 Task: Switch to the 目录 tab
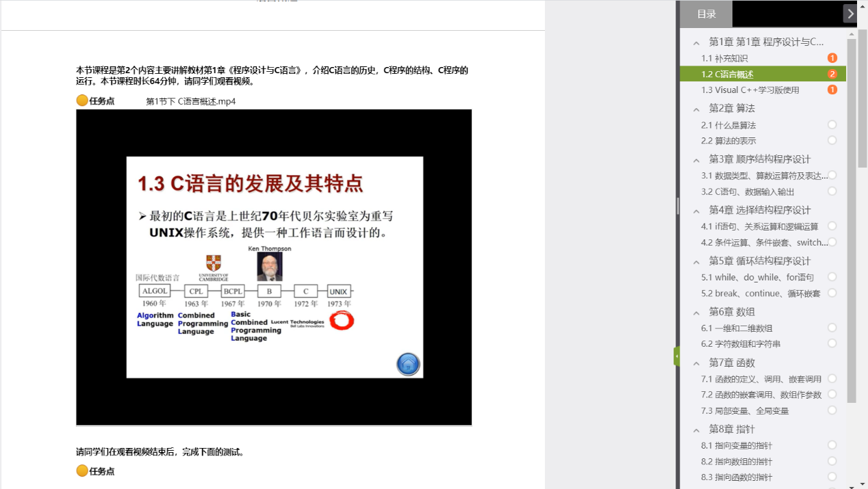tap(706, 14)
